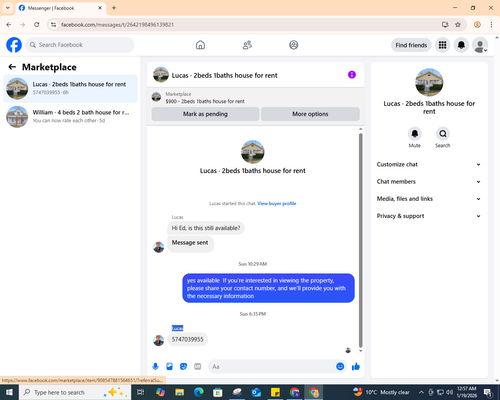Open new browser tab plus button
Image resolution: width=500 pixels, height=400 pixels.
tap(114, 8)
